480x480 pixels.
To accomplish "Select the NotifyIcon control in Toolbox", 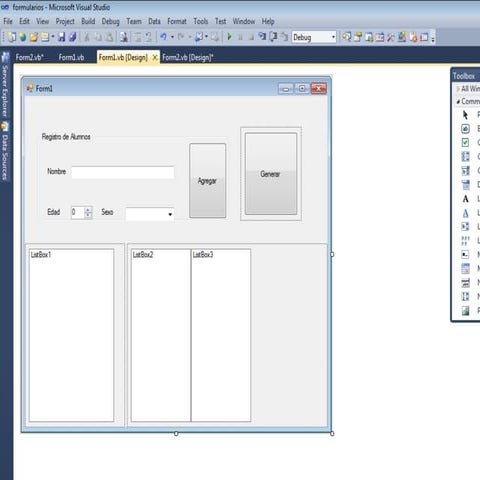I will click(465, 283).
